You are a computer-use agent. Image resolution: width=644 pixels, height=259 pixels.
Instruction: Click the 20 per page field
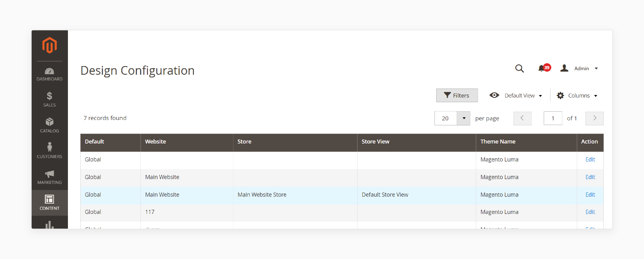click(x=445, y=118)
